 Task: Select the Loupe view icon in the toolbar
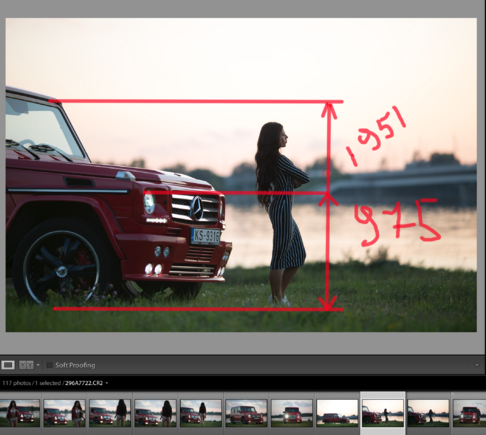pyautogui.click(x=8, y=365)
